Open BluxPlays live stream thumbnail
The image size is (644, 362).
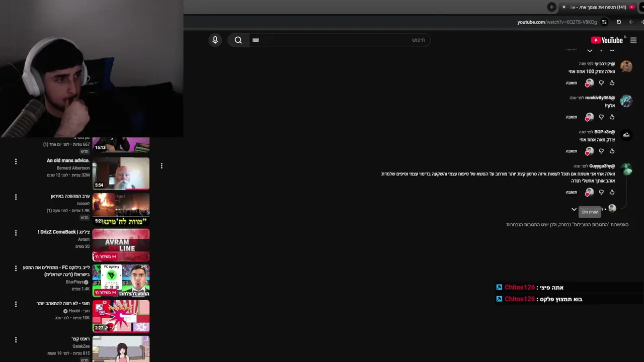click(x=121, y=281)
